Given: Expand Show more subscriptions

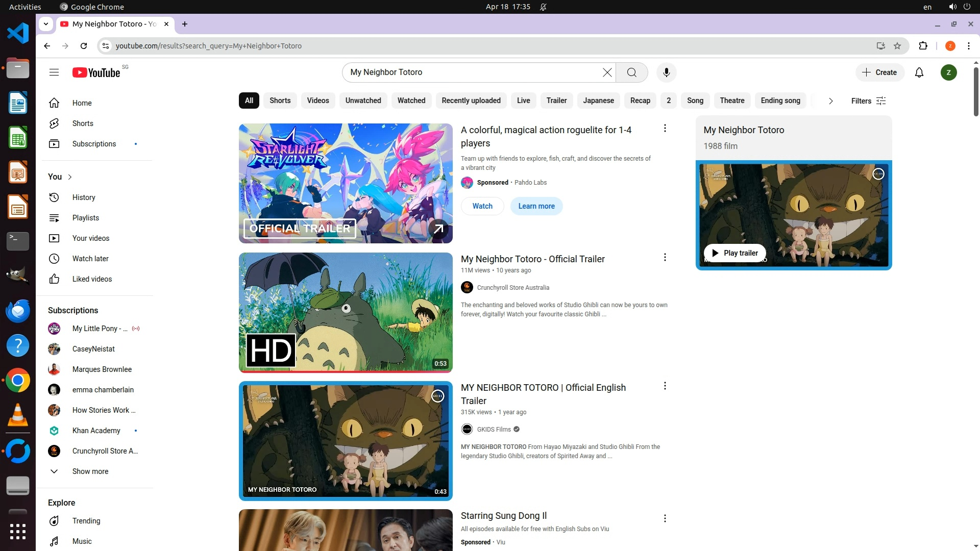Looking at the screenshot, I should pyautogui.click(x=90, y=471).
